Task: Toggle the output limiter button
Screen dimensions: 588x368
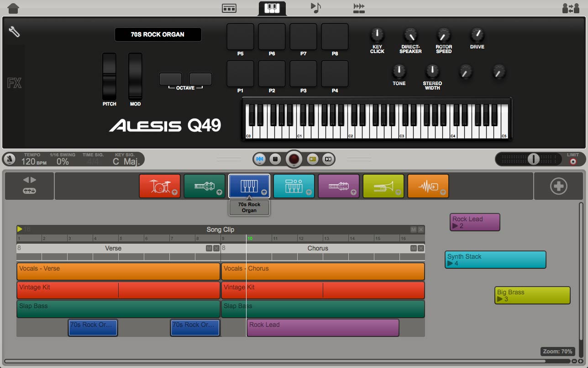Action: [572, 161]
